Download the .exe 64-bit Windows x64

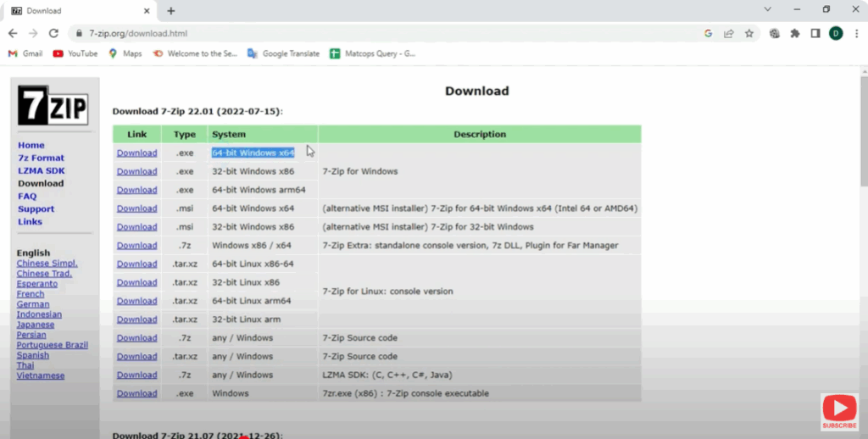pyautogui.click(x=136, y=153)
